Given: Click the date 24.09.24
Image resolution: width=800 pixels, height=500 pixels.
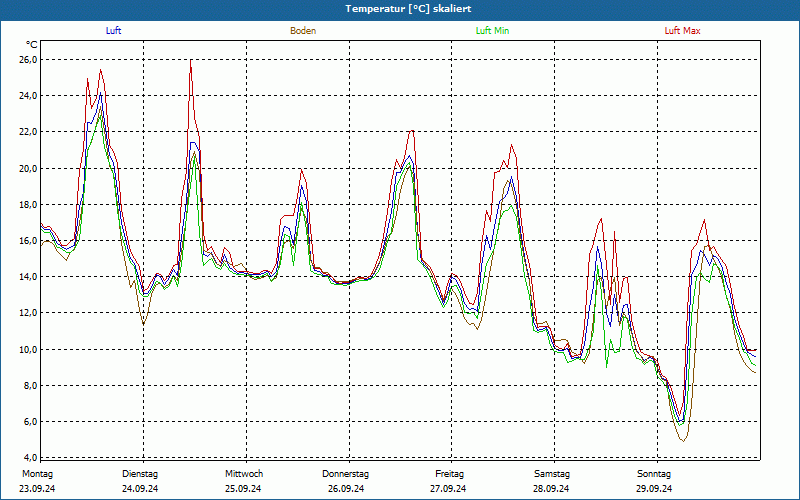Looking at the screenshot, I should coord(140,489).
